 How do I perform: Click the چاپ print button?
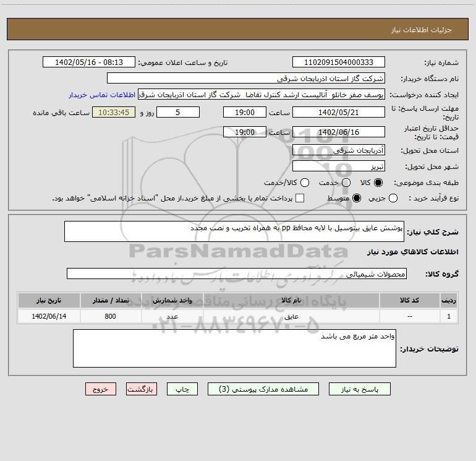(182, 389)
